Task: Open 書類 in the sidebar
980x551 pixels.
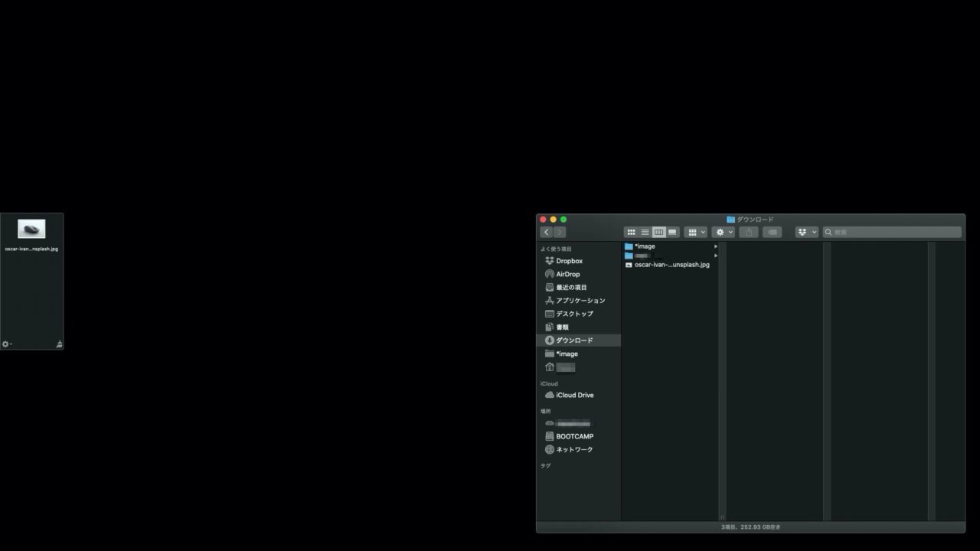Action: (578, 328)
